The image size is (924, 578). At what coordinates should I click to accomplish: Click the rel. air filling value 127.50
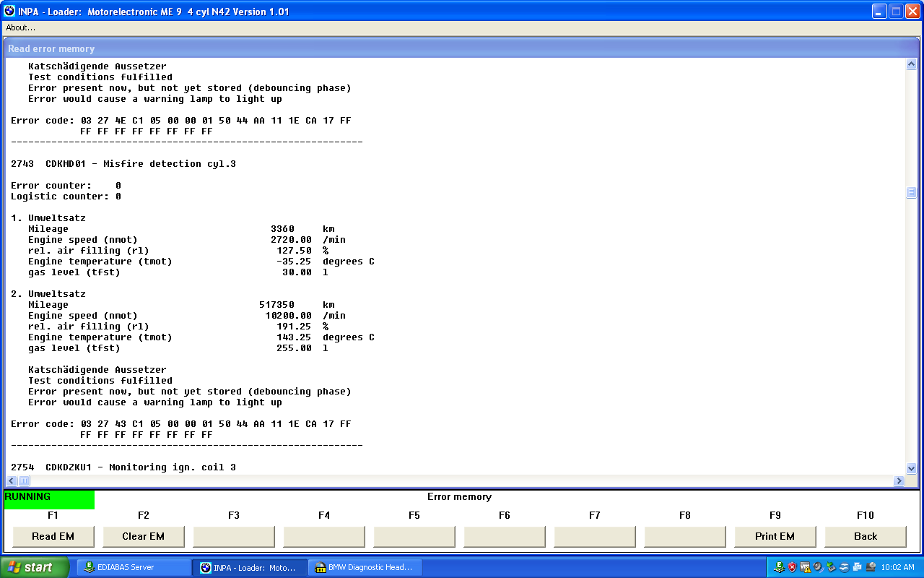pyautogui.click(x=294, y=251)
